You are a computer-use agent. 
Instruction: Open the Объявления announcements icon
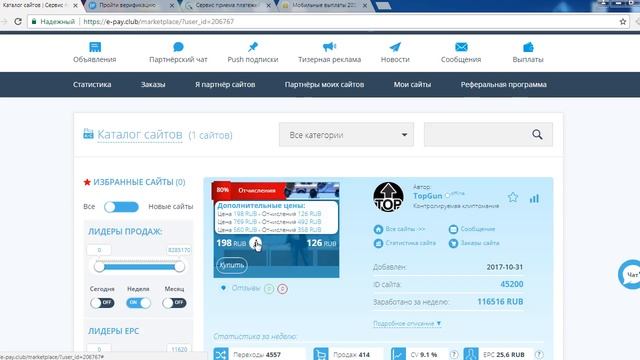[95, 47]
